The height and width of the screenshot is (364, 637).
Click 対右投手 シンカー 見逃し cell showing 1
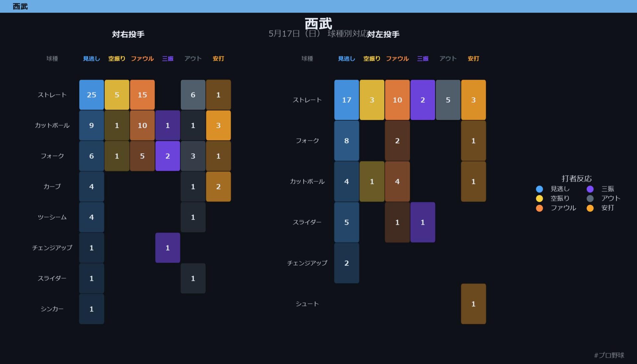point(92,309)
